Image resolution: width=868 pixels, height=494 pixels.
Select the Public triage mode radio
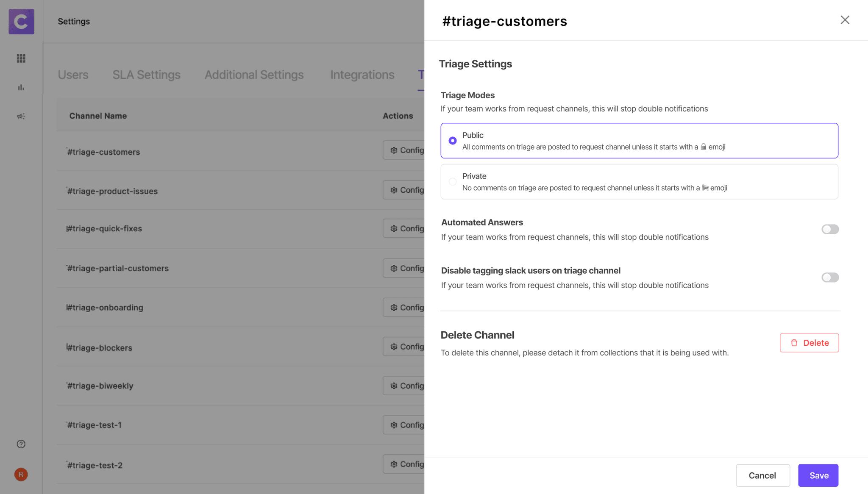click(x=453, y=141)
